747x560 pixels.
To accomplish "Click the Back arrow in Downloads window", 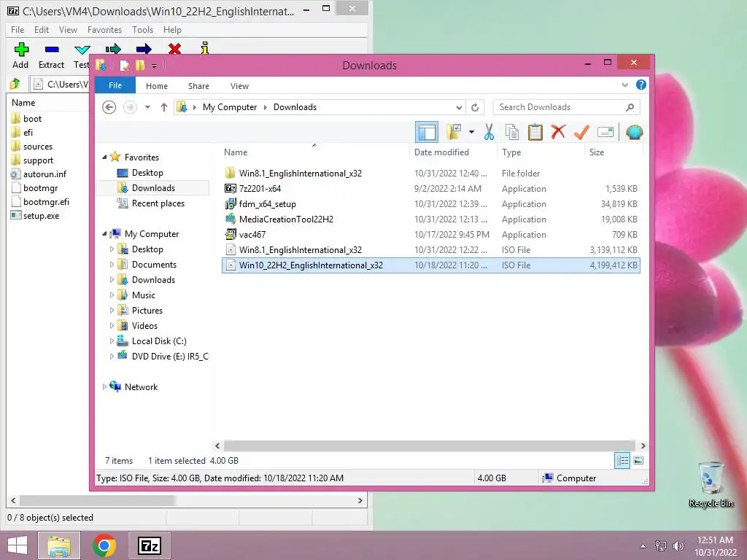I will click(x=109, y=107).
